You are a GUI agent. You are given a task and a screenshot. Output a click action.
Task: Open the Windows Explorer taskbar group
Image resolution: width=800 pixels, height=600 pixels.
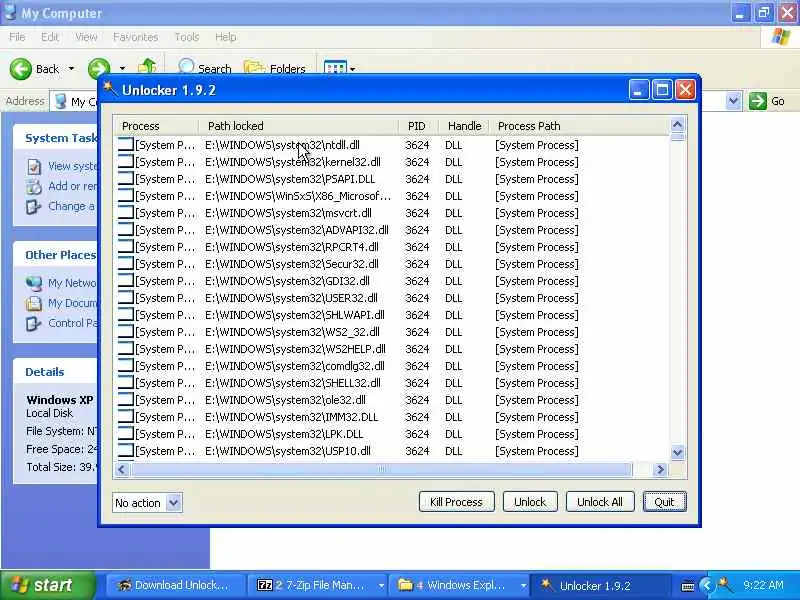(x=459, y=585)
